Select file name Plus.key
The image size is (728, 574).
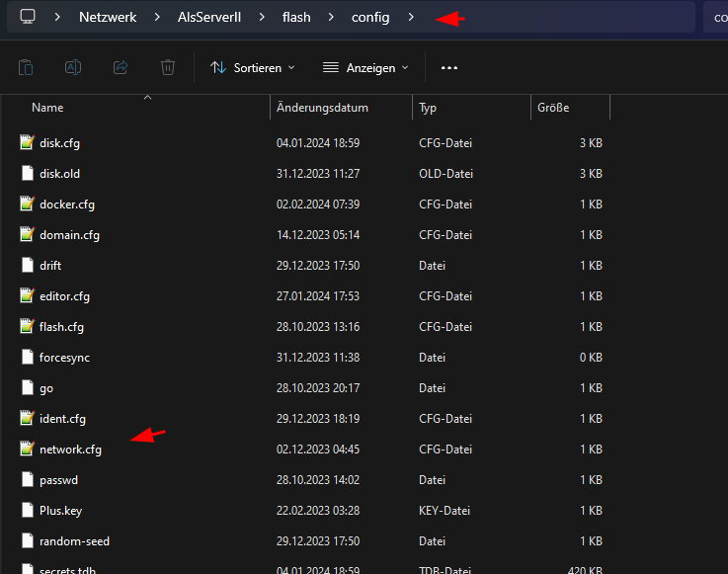click(60, 511)
